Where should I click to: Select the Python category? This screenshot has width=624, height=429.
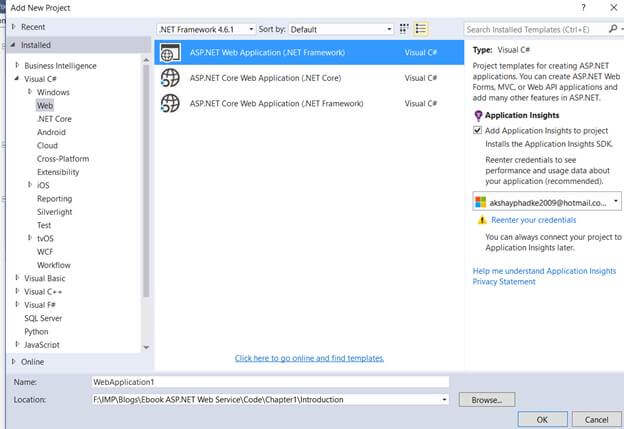click(36, 332)
